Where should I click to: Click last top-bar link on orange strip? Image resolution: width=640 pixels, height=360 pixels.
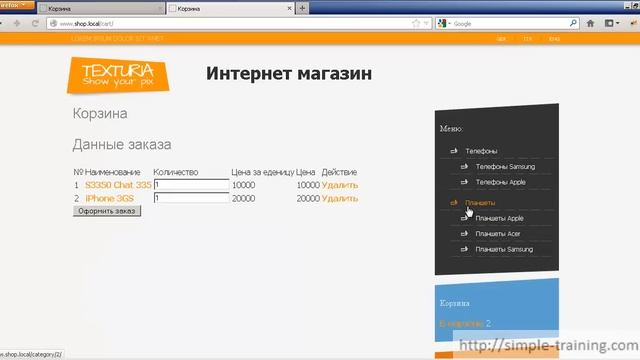point(554,39)
